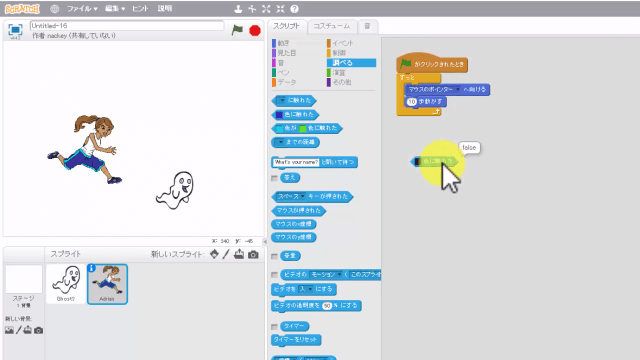Select the duplicate stamp tool in the top bar
The image size is (640, 360).
point(238,9)
